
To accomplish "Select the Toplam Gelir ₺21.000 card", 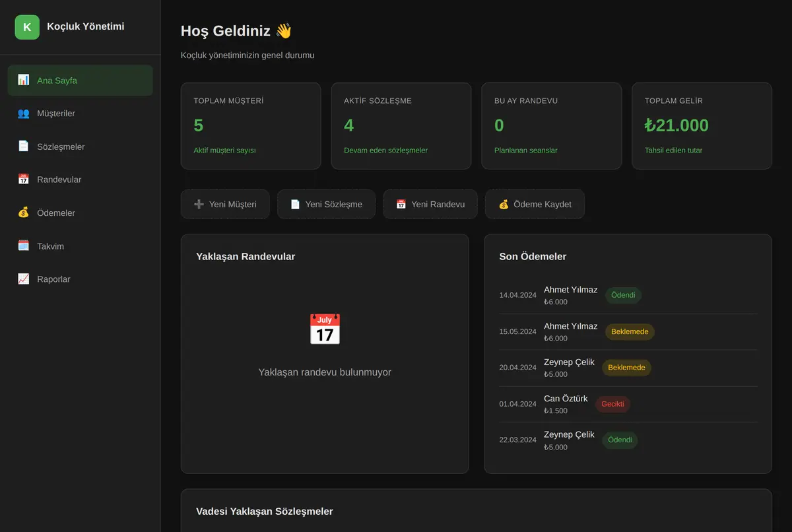I will pyautogui.click(x=702, y=126).
